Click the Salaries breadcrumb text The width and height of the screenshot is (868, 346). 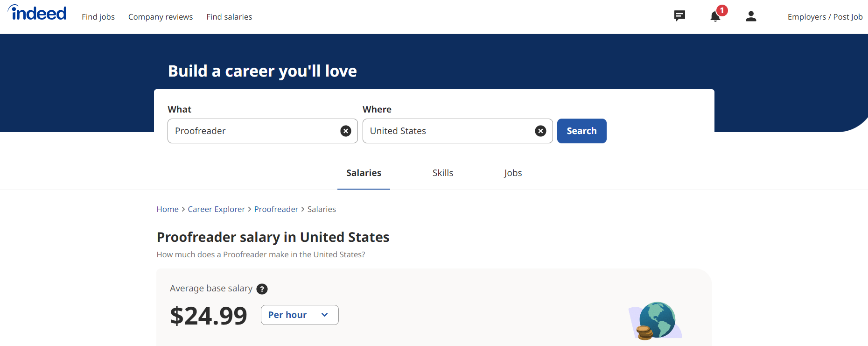tap(322, 209)
